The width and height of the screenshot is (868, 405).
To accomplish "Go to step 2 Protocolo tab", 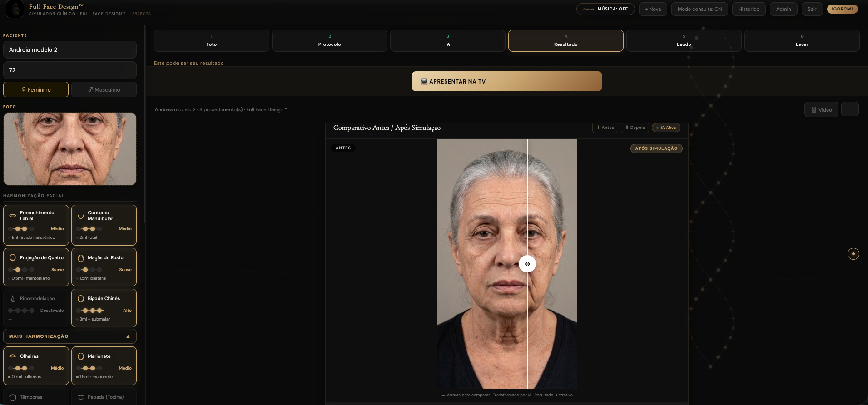I will coord(329,40).
